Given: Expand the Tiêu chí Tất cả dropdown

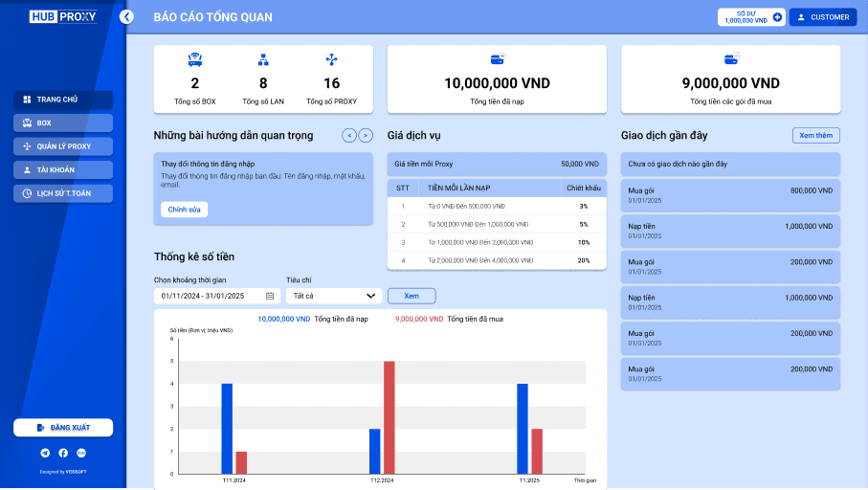Looking at the screenshot, I should point(334,296).
